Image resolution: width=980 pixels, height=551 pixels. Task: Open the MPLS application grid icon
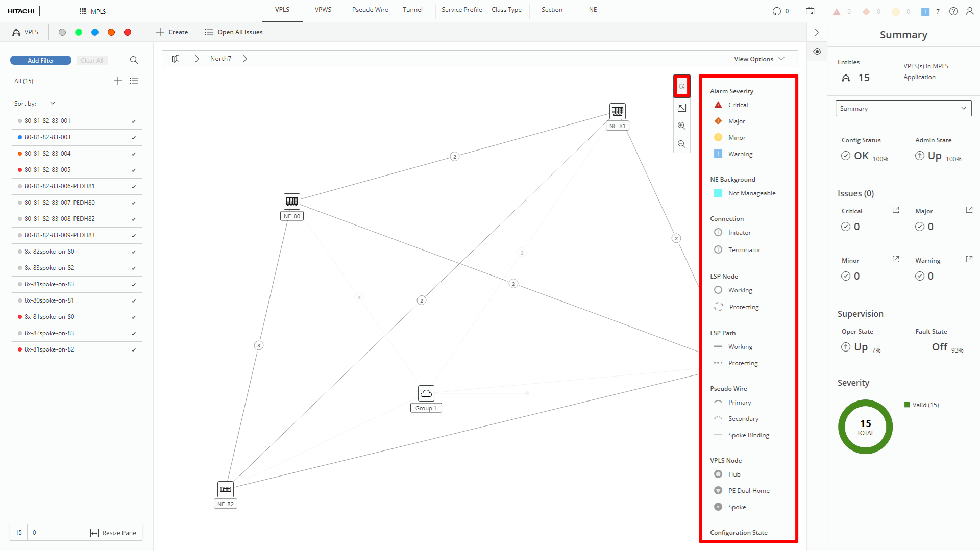[x=83, y=11]
